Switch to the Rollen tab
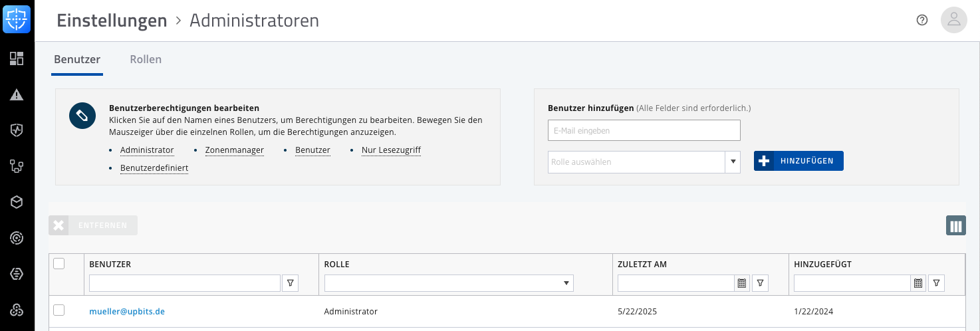This screenshot has width=980, height=331. pos(146,59)
